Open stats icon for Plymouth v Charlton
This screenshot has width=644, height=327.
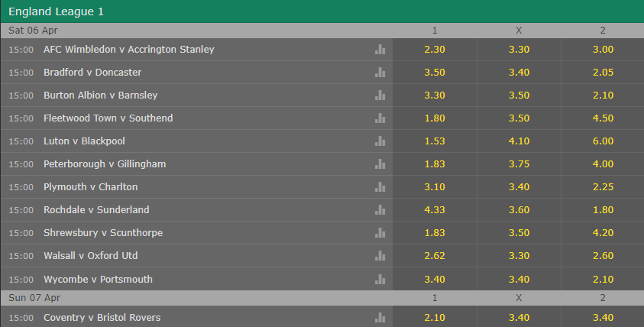point(380,187)
